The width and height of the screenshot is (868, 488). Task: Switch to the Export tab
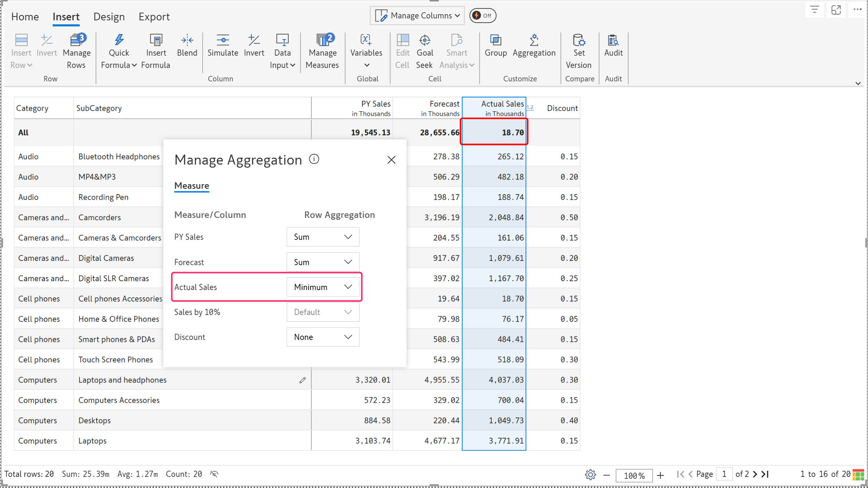[x=154, y=17]
